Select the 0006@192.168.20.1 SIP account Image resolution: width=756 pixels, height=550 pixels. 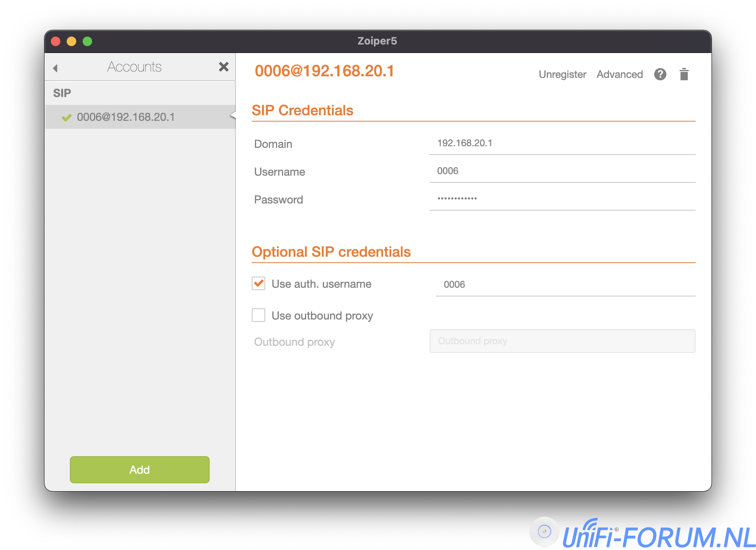click(x=125, y=117)
